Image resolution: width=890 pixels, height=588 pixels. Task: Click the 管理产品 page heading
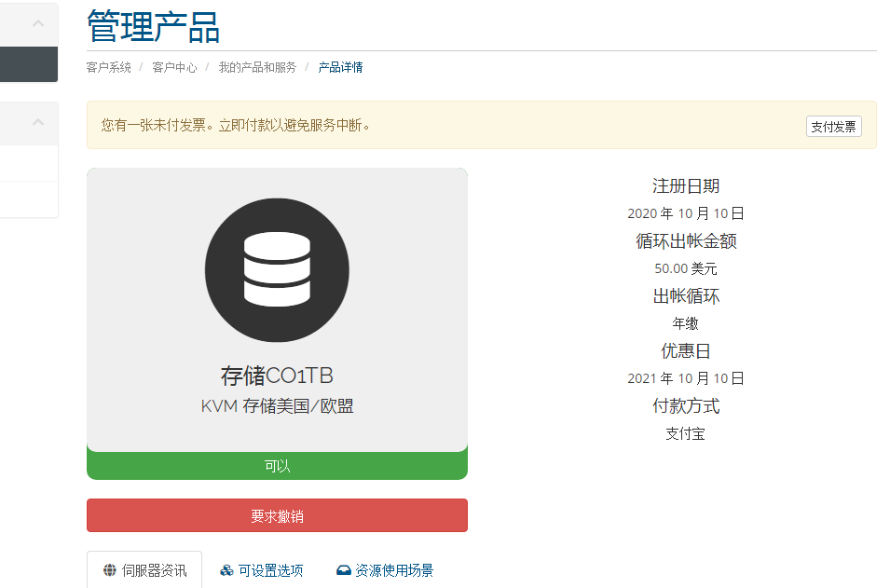click(153, 27)
